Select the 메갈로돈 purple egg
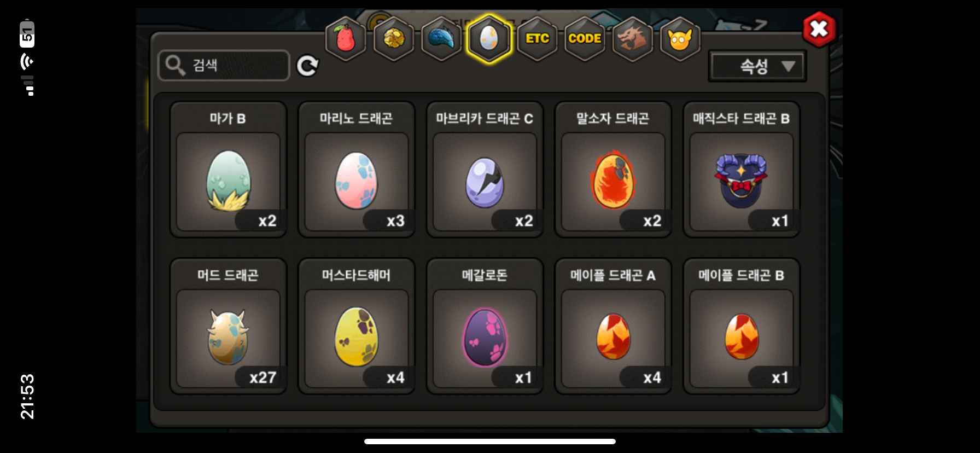 click(485, 326)
